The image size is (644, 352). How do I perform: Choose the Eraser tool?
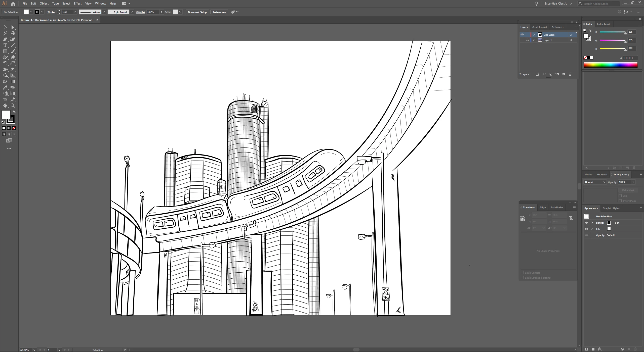point(13,57)
